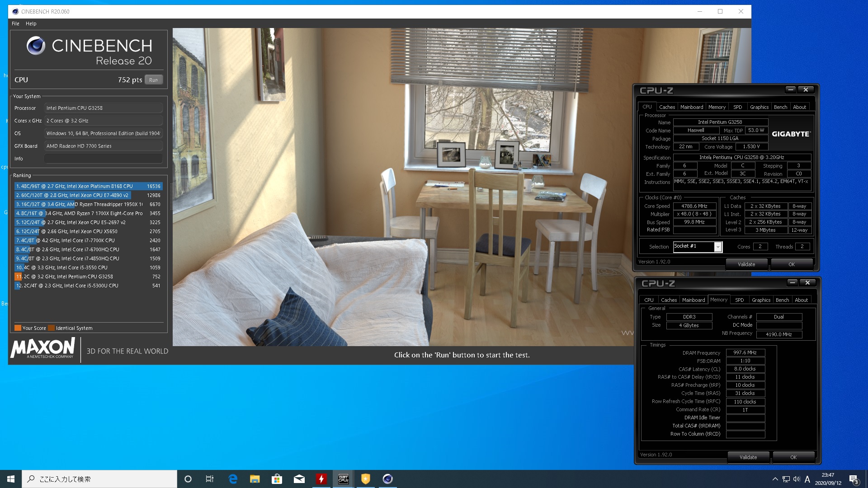
Task: Click the NB Frequency 4190.0 MHz value
Action: (x=778, y=334)
